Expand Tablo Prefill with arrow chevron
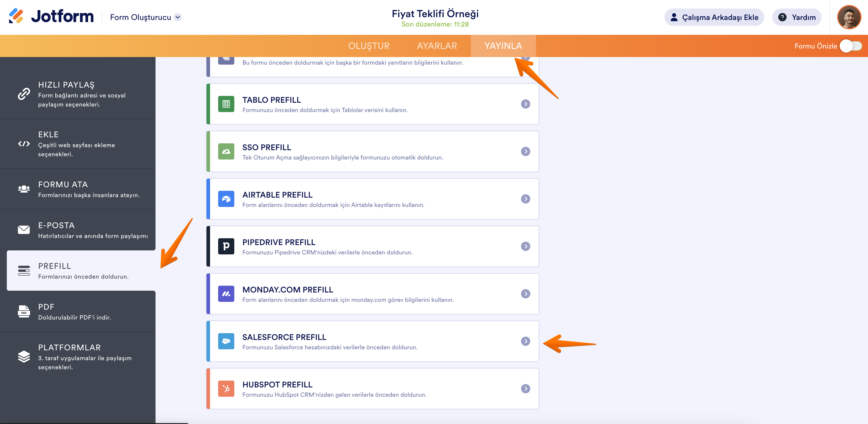Screen dimensions: 868x424 click(x=525, y=104)
